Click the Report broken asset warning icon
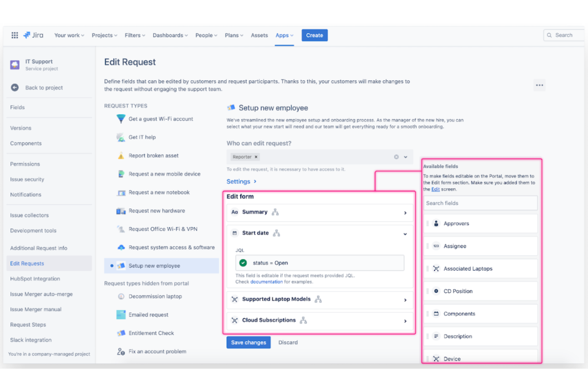Viewport: 588px width, 392px height. (120, 155)
